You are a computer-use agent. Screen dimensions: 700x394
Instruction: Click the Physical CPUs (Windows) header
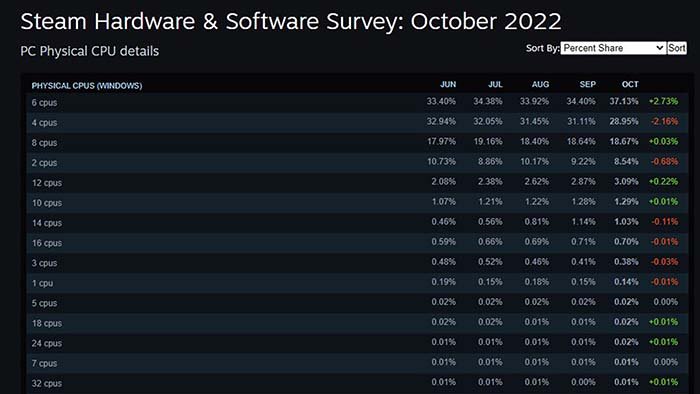click(x=87, y=86)
